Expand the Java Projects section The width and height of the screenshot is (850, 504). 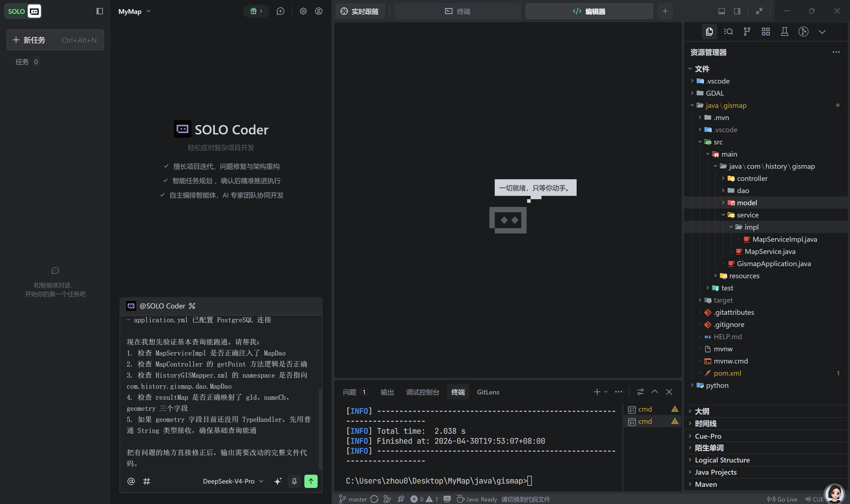coord(766,472)
